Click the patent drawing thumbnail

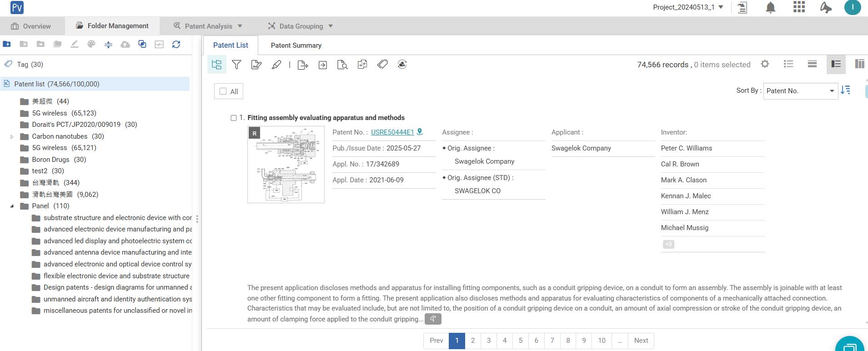pos(286,165)
